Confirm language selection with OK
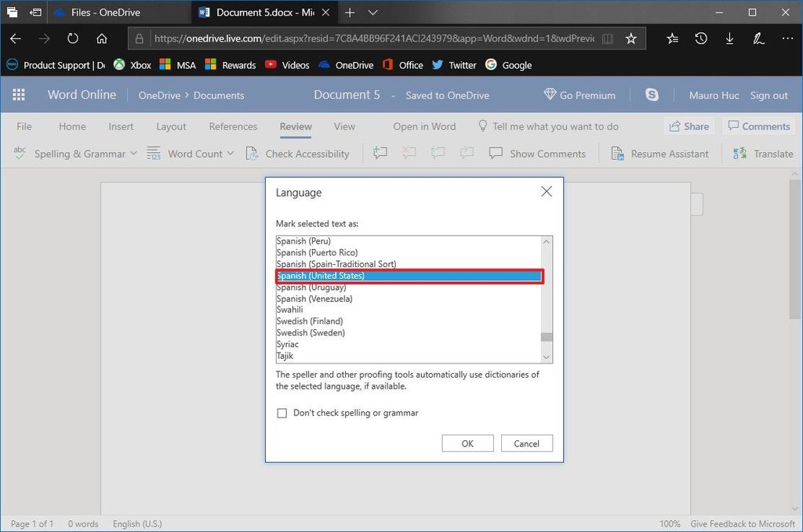803x532 pixels. coord(467,443)
